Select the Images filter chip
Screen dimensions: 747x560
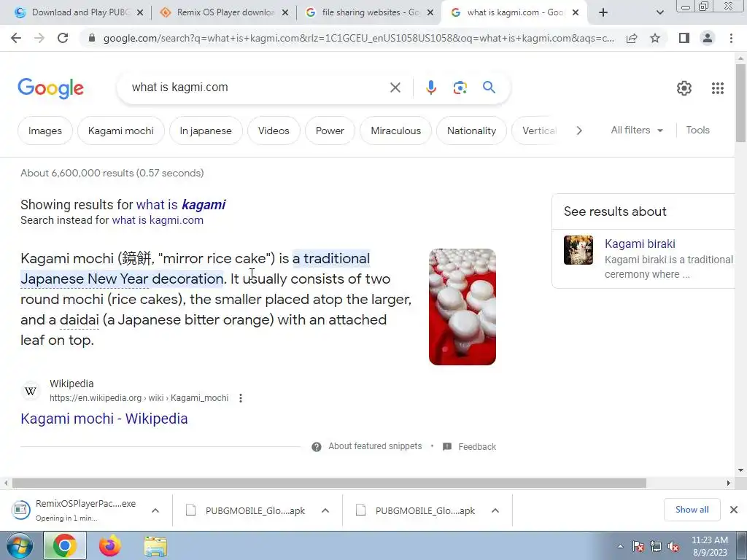click(x=44, y=131)
